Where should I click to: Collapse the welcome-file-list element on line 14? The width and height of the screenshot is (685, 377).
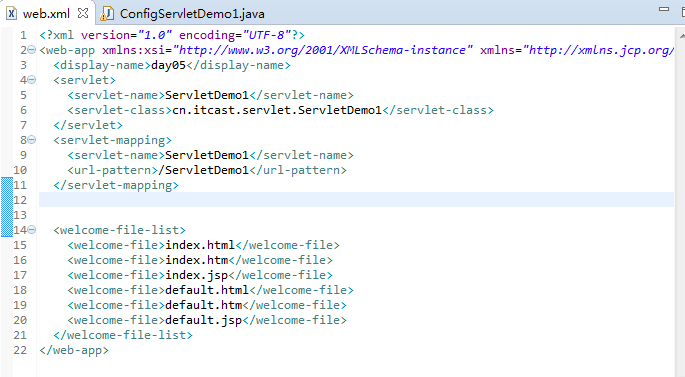[x=31, y=230]
